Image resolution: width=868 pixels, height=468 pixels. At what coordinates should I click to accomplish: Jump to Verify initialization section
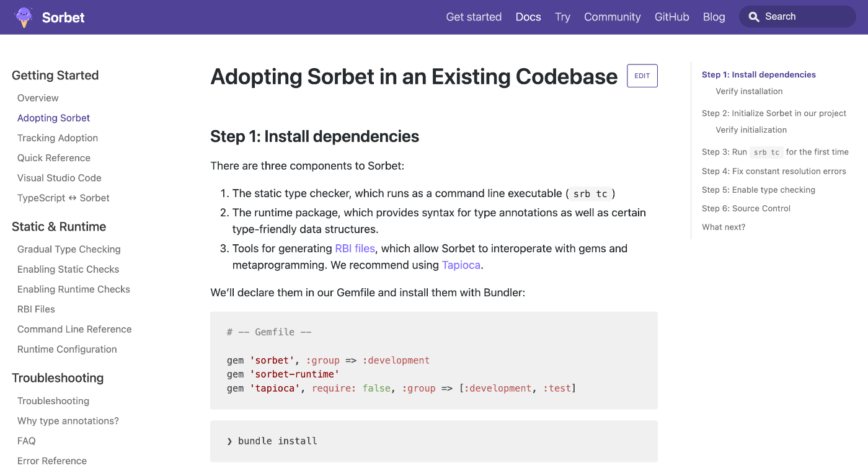coord(751,130)
